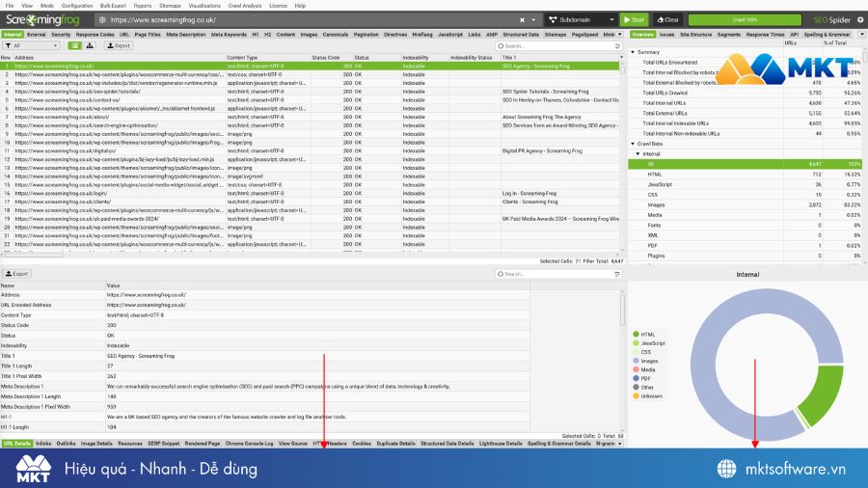This screenshot has height=488, width=868.
Task: Select the HTML row in Crawl Data
Action: (745, 175)
